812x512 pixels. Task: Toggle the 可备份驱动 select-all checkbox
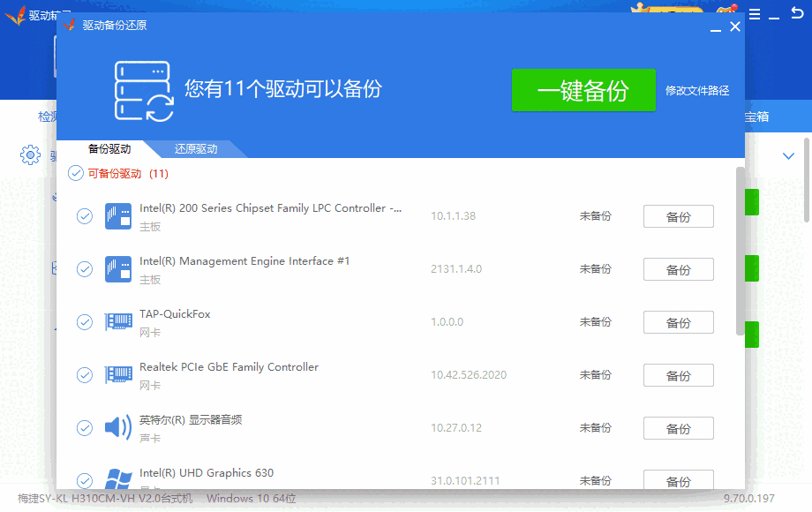[x=76, y=174]
